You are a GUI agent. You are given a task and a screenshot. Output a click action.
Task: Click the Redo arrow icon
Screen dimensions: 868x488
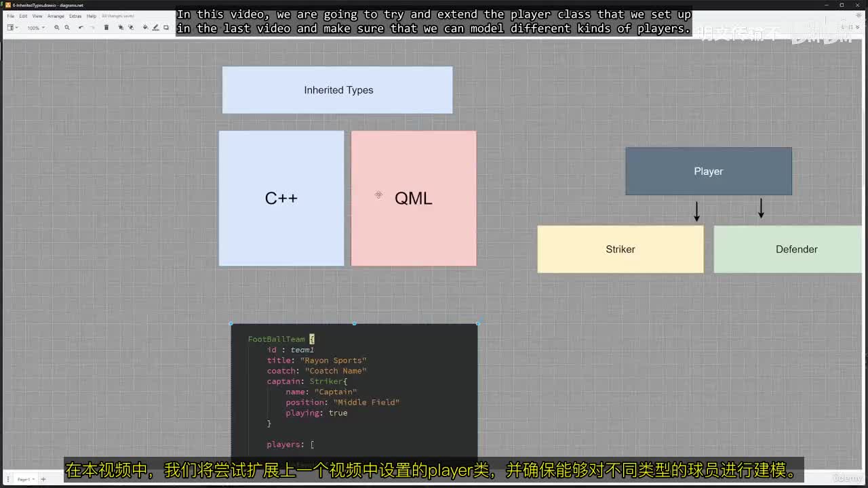coord(92,28)
